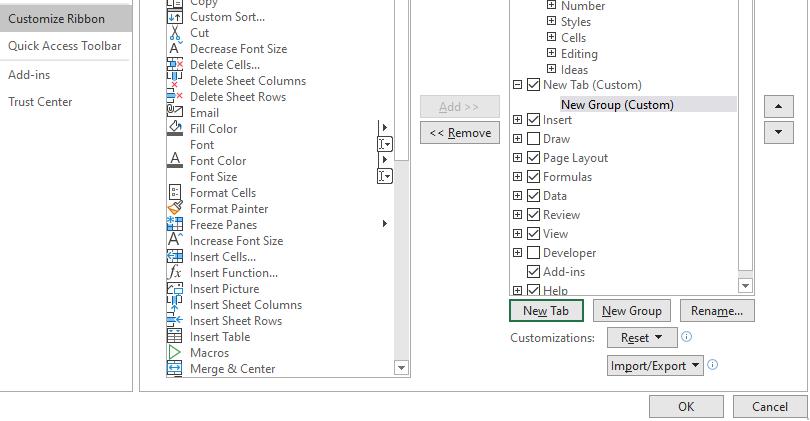The height and width of the screenshot is (421, 810).
Task: Select New Group (Custom) tree item
Action: (x=617, y=104)
